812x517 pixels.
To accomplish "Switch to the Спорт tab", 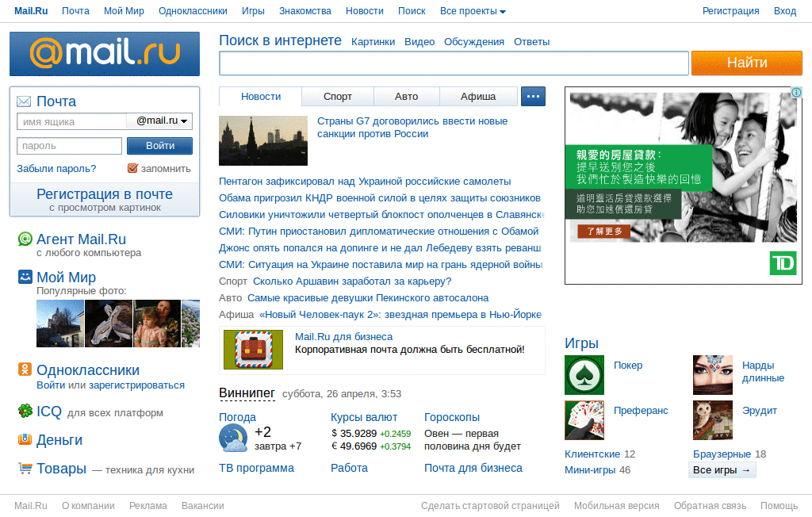I will click(x=338, y=97).
